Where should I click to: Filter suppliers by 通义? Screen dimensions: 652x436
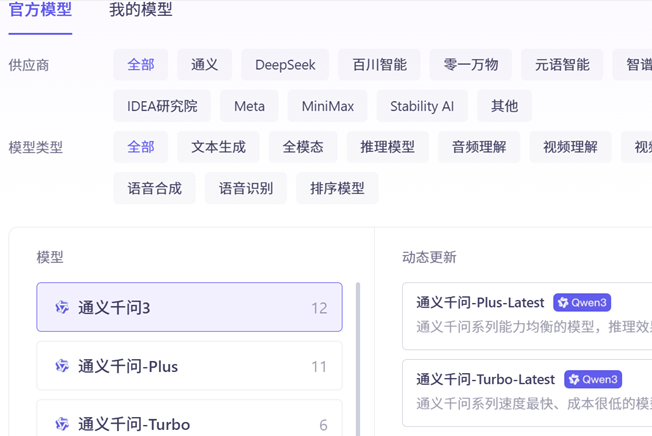coord(204,64)
